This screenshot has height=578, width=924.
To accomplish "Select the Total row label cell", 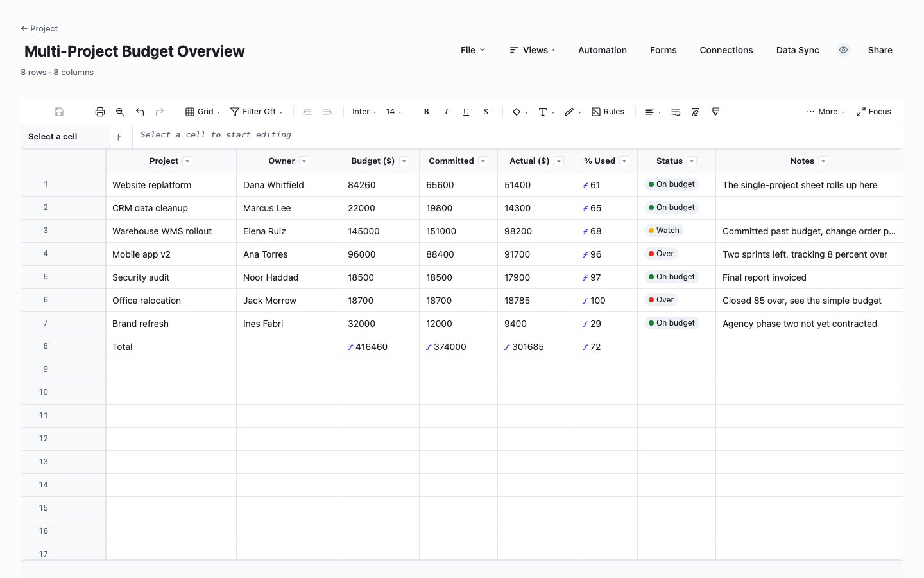I will (x=171, y=347).
